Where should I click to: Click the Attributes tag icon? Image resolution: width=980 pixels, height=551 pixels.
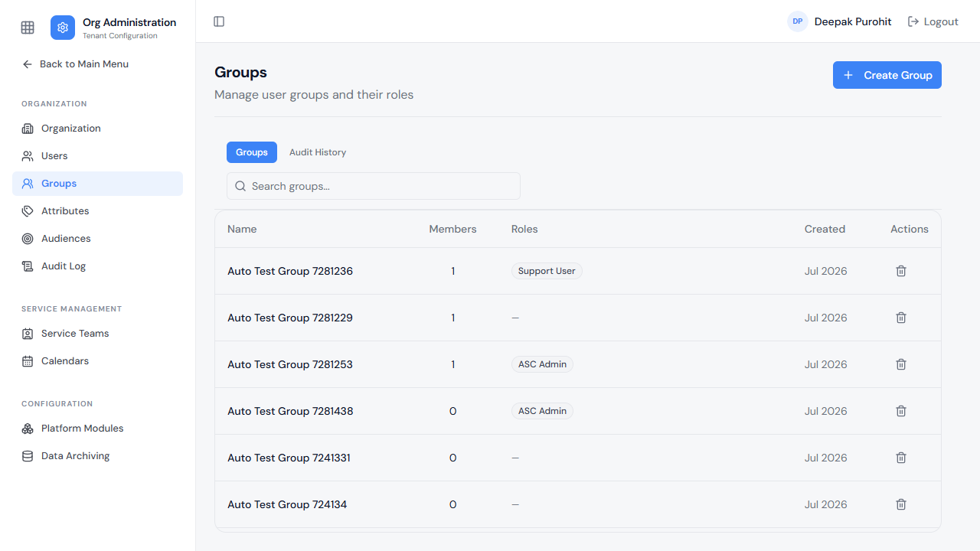tap(28, 211)
